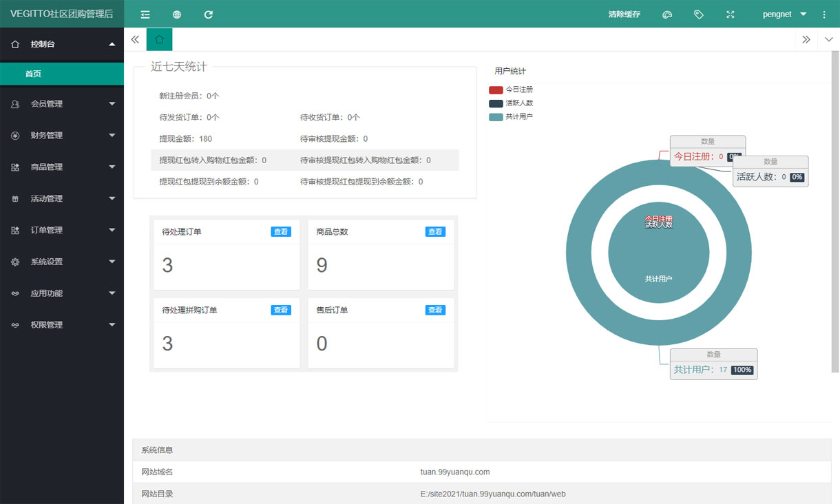
Task: Click 查看 on 待处理订单 card
Action: [281, 232]
